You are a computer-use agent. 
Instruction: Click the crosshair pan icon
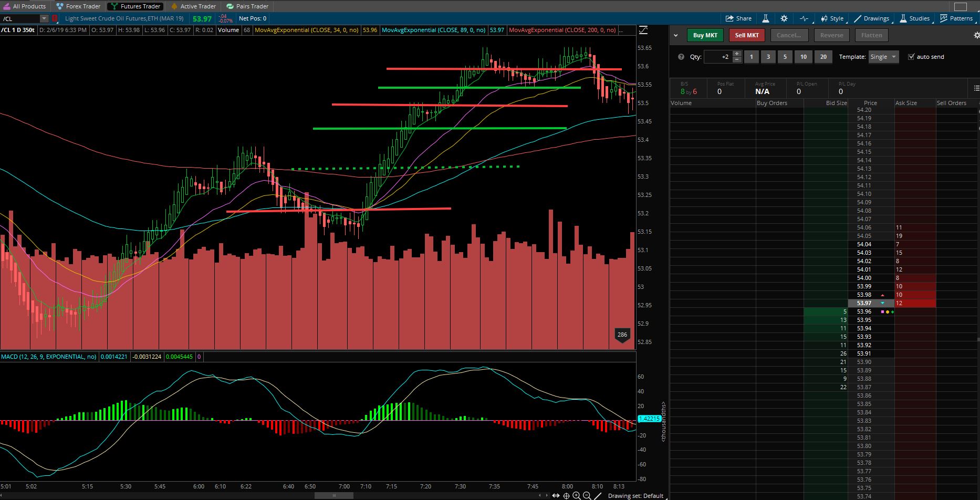[566, 495]
